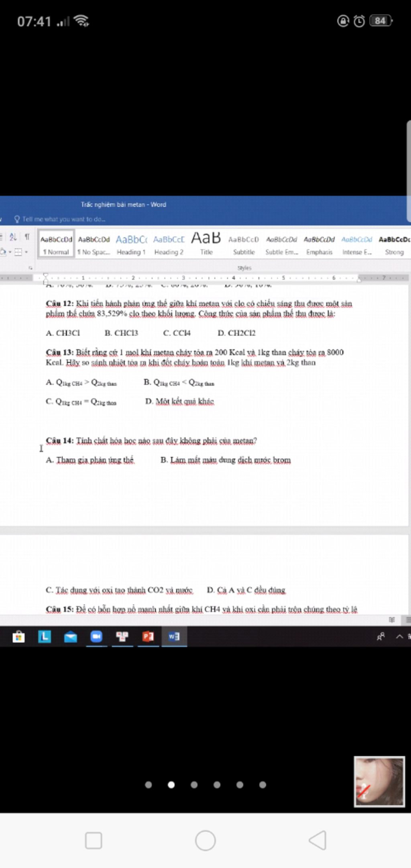The width and height of the screenshot is (411, 868).
Task: Select answer 'D. CH2Cl2' text
Action: click(236, 333)
